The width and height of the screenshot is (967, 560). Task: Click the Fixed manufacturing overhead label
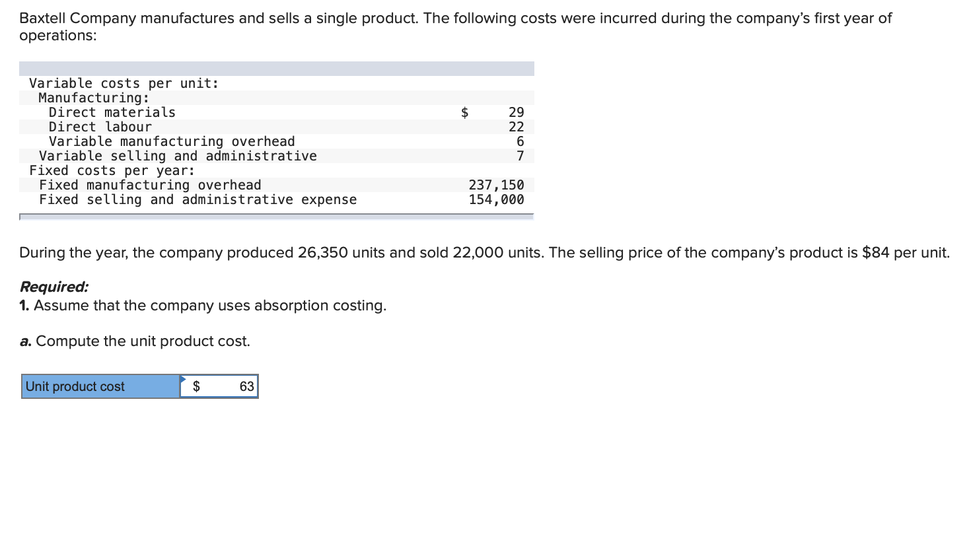coord(150,185)
